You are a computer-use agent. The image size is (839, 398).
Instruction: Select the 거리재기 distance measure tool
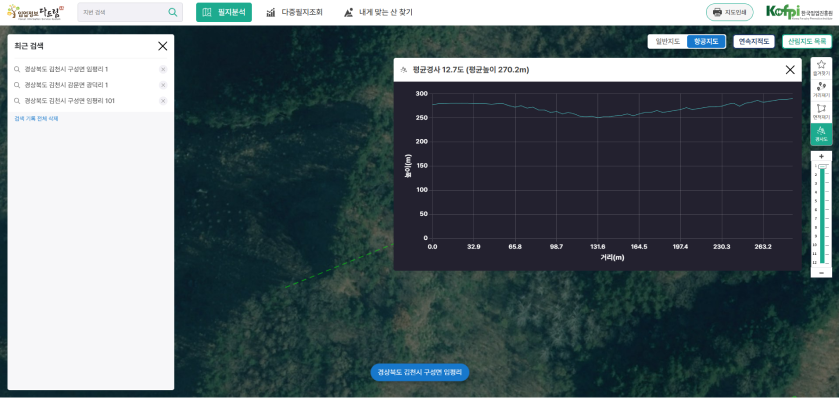pos(821,89)
